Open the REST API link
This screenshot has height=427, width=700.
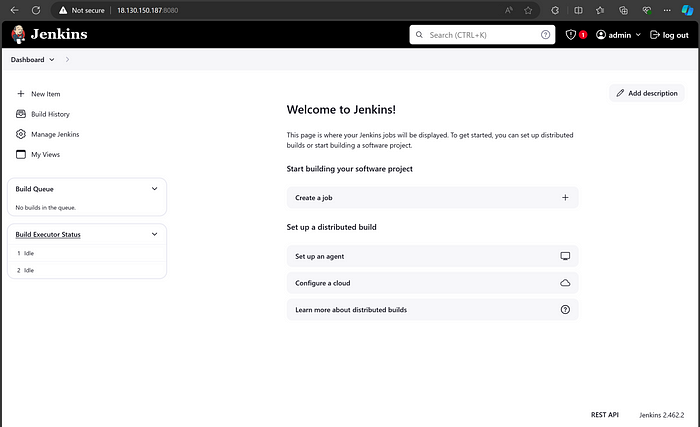click(604, 415)
